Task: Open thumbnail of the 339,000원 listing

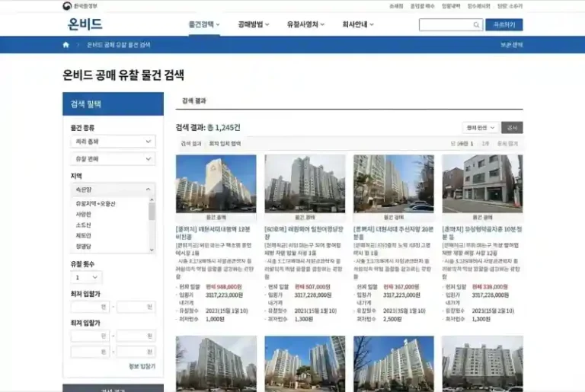Action: [x=482, y=184]
